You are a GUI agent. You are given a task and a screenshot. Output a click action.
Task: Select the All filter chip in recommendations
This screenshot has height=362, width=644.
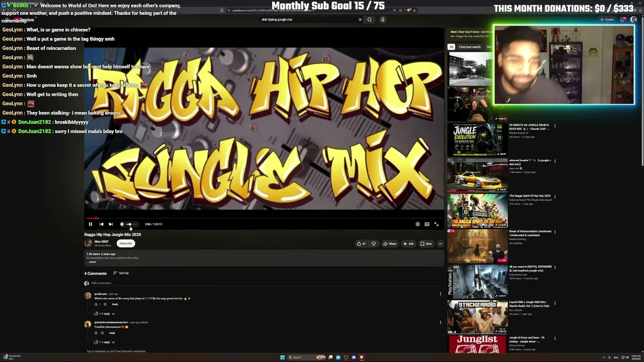[x=451, y=47]
